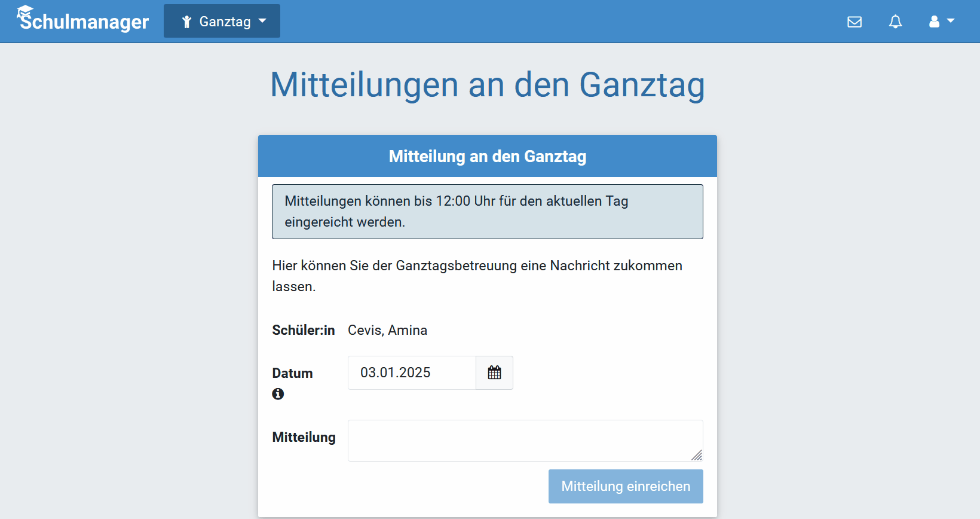Click the Schulmanager logo
Viewport: 980px width, 519px height.
[x=82, y=19]
